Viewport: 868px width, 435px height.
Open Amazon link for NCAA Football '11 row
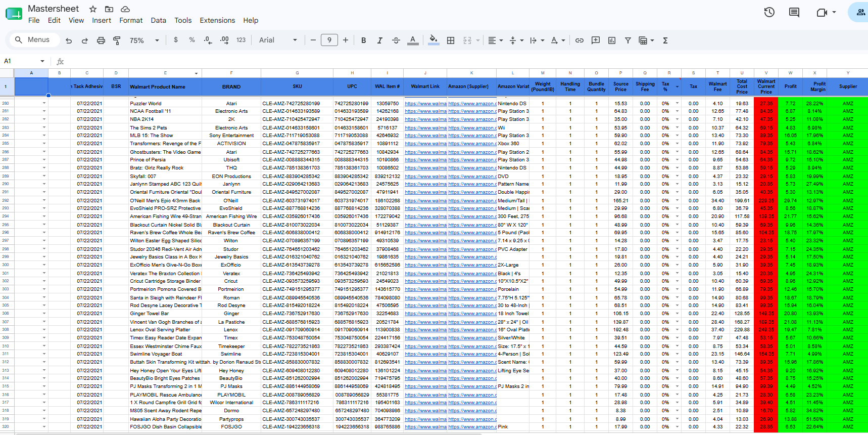(472, 111)
